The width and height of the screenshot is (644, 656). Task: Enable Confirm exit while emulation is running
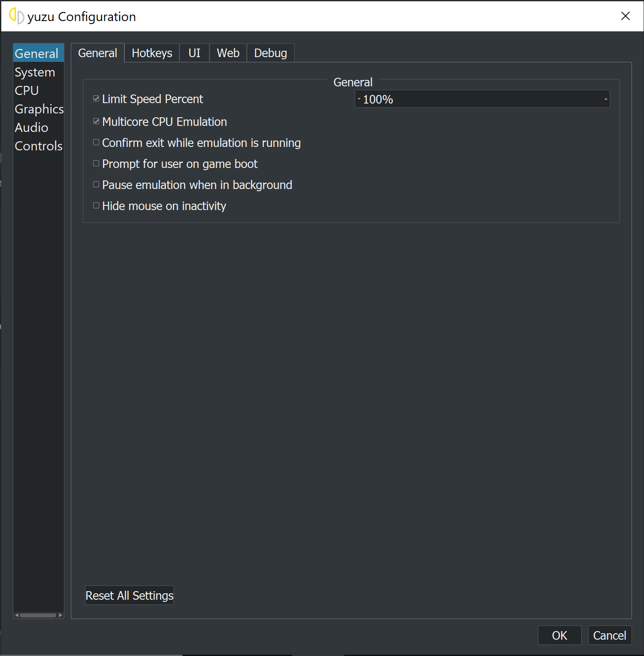[x=96, y=143]
